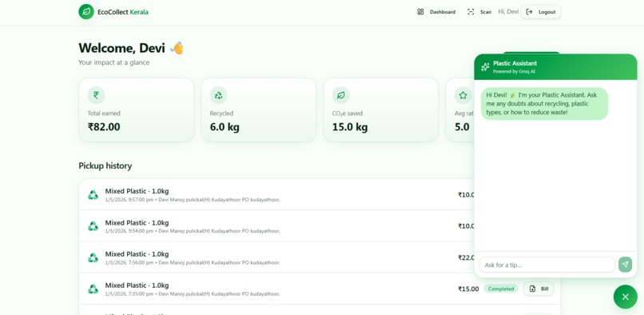This screenshot has height=315, width=644.
Task: Select the ₹82.00 total earned value
Action: click(x=104, y=127)
